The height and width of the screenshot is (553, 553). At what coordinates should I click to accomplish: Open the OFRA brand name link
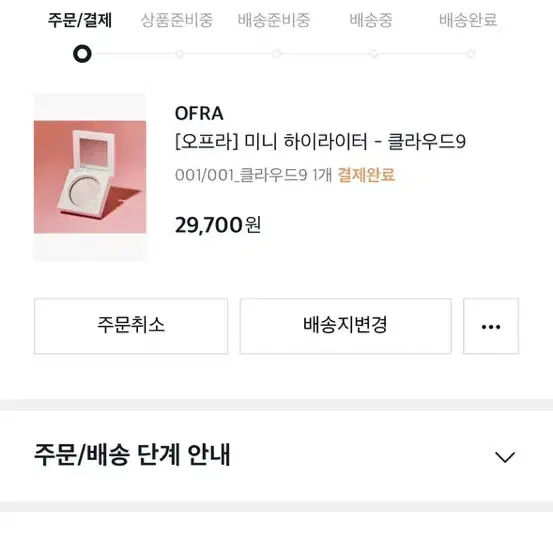(x=199, y=114)
